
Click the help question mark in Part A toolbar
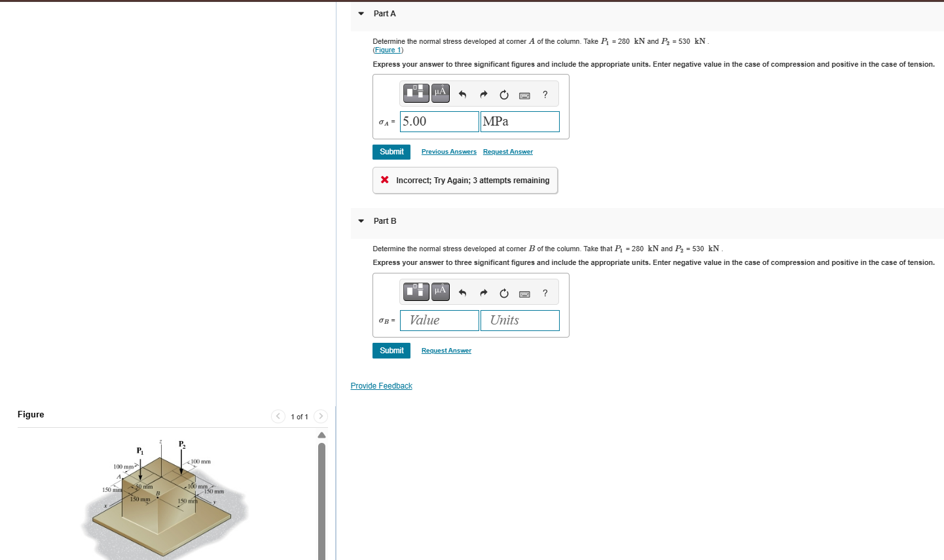click(545, 95)
